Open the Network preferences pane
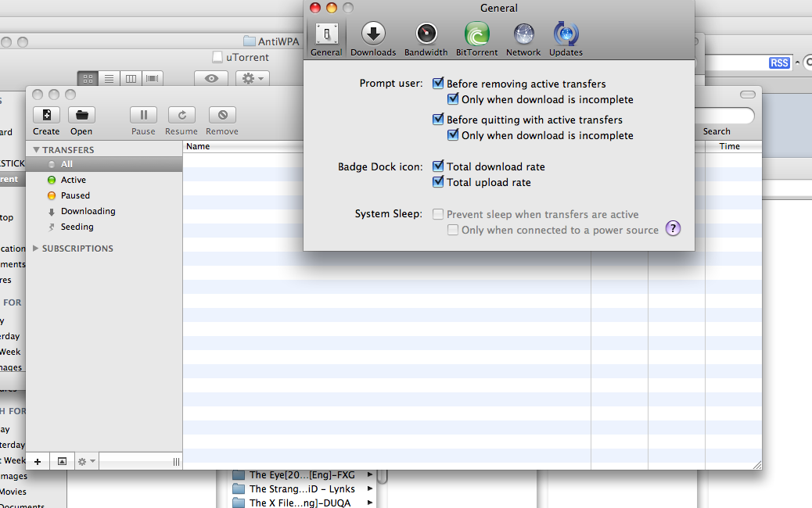812x508 pixels. 523,39
